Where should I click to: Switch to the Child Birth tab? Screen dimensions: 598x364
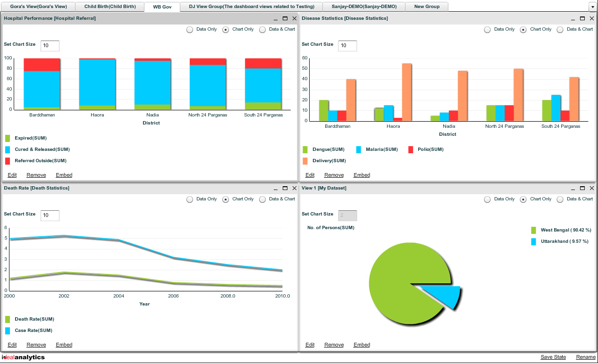coord(109,7)
